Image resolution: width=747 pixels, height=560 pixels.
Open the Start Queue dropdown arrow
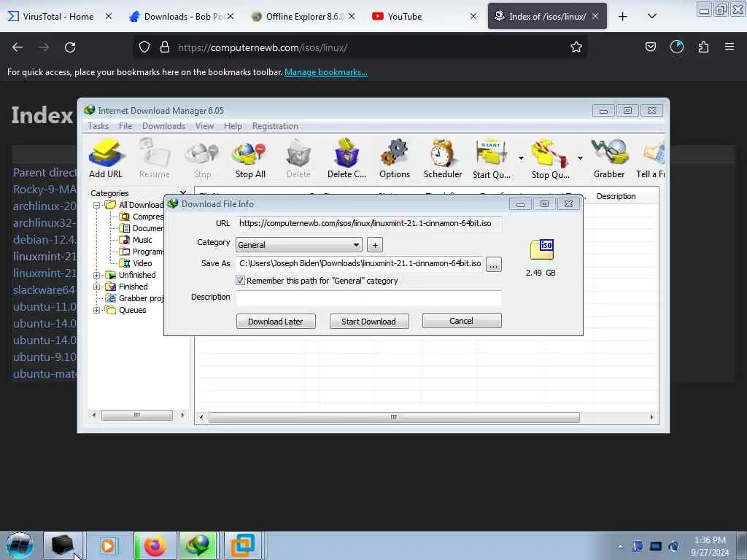pos(521,158)
